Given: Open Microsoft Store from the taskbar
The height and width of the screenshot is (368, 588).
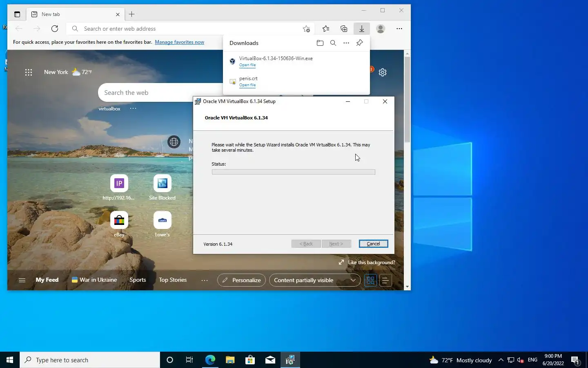Looking at the screenshot, I should click(x=250, y=360).
